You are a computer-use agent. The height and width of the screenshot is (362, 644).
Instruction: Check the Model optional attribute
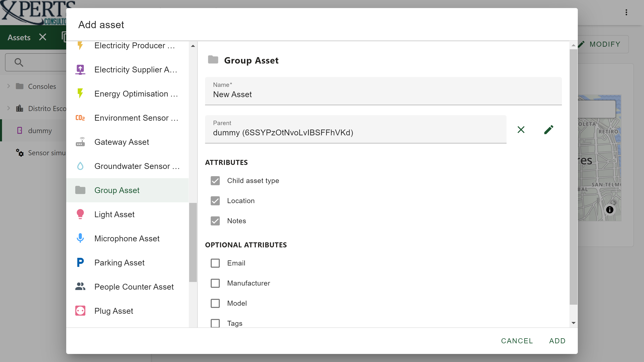point(215,303)
